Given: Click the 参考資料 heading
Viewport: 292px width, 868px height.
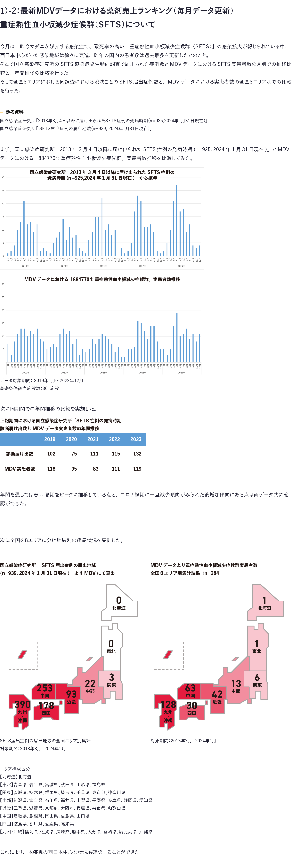Looking at the screenshot, I should tap(14, 112).
